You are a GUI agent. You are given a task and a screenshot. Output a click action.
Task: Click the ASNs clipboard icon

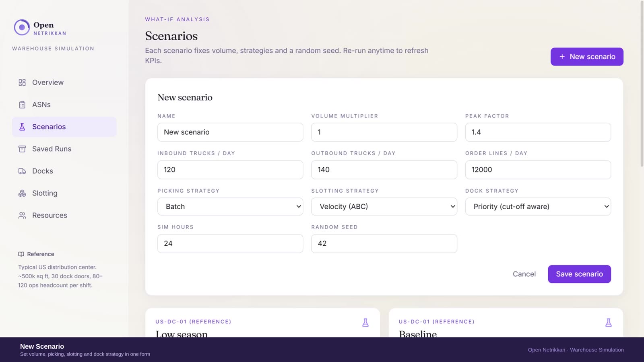coord(22,105)
